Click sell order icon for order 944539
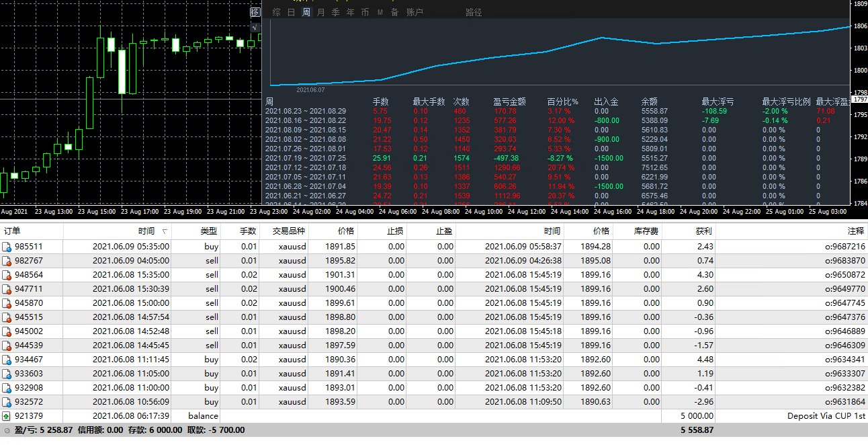 [x=7, y=346]
